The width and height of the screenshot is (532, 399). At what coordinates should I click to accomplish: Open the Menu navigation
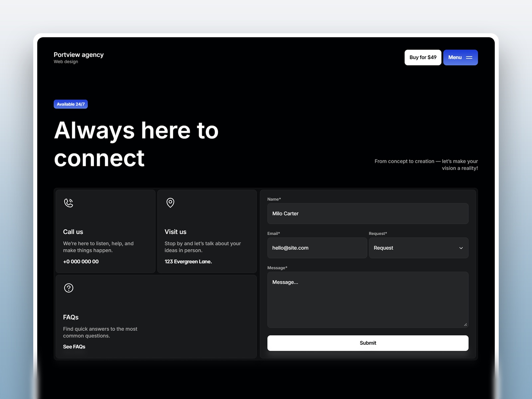coord(460,57)
